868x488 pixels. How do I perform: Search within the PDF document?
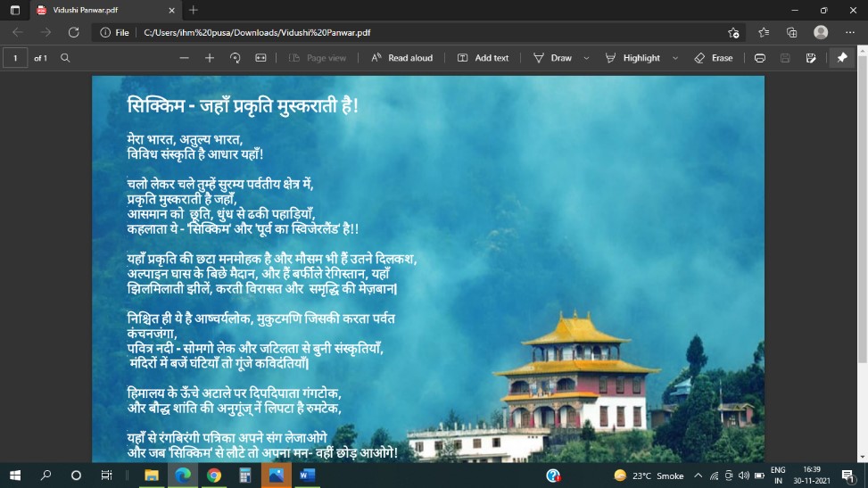65,58
